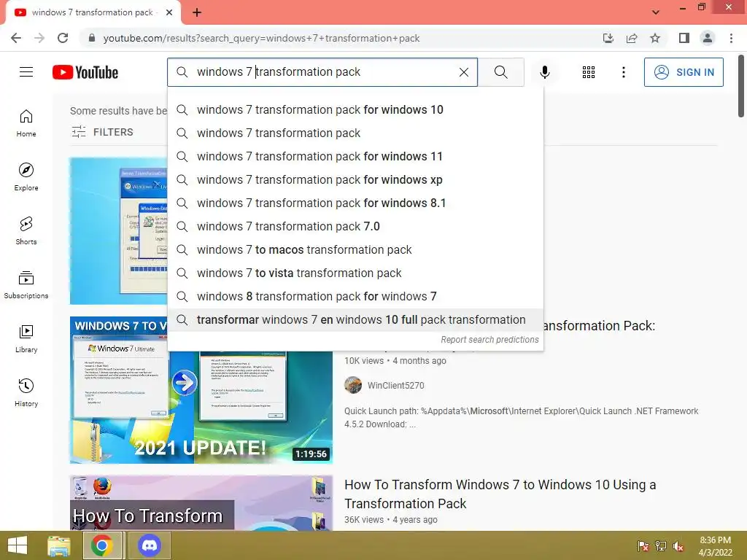Click the WinClient5270 channel avatar
The image size is (747, 560).
(353, 385)
